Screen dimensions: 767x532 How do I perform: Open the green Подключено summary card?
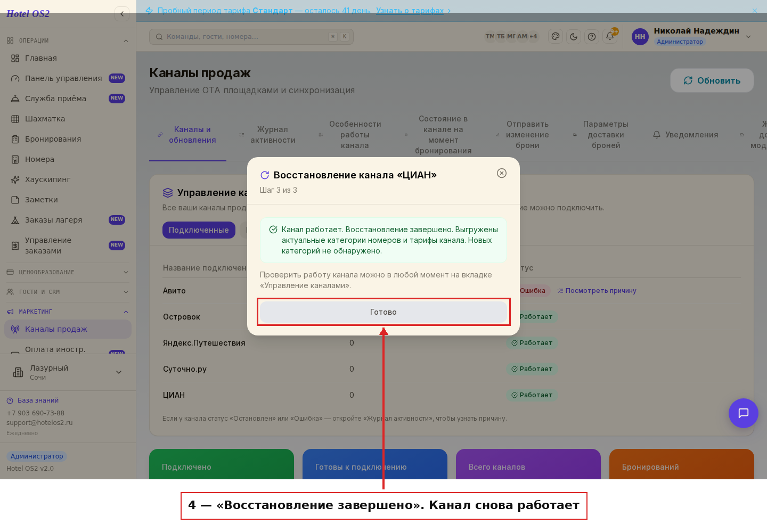tap(222, 464)
